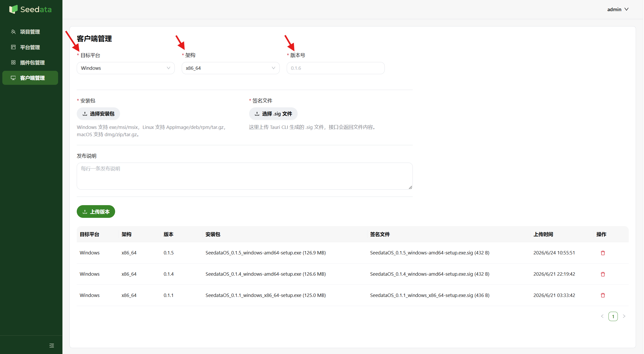Open 插件包管理 in the sidebar
This screenshot has height=354, width=644.
[30, 63]
